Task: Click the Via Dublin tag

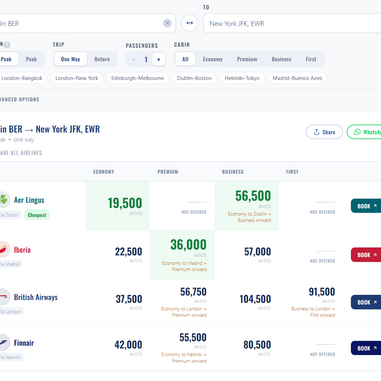Action: 10,215
